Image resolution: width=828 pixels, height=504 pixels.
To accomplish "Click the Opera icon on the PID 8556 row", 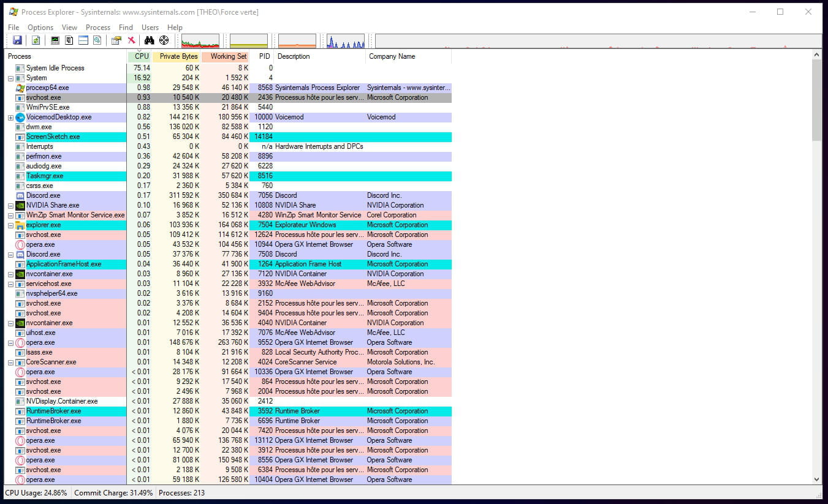I will coord(20,460).
